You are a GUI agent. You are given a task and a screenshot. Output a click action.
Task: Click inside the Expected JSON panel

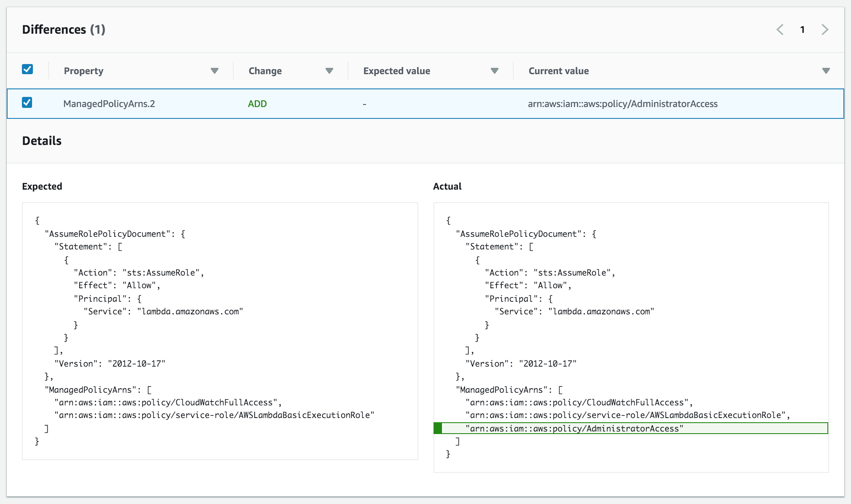click(x=219, y=331)
